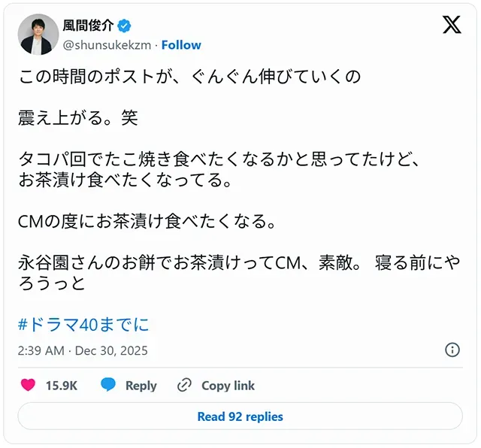Open the @shunsukekzm handle link

pyautogui.click(x=106, y=45)
